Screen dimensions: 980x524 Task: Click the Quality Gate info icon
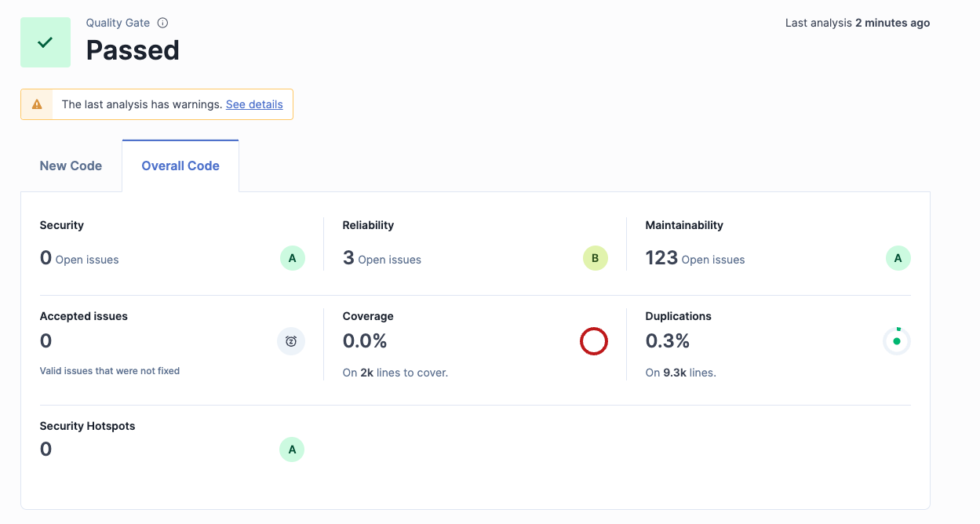(x=162, y=23)
